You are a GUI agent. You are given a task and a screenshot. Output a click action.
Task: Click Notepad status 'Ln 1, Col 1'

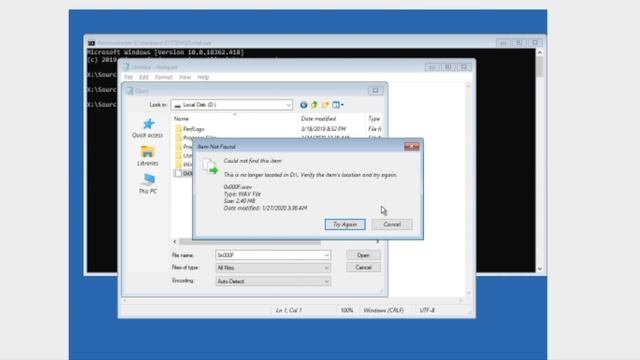(x=289, y=310)
